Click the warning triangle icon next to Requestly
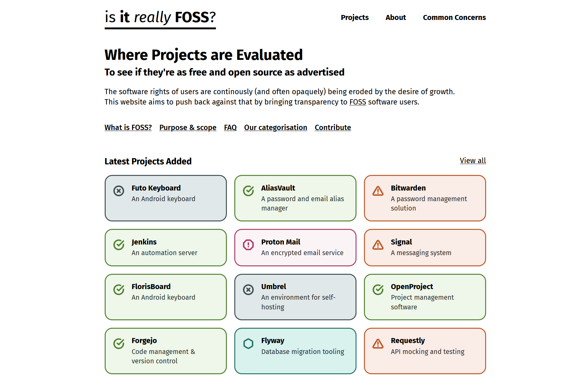 tap(378, 343)
